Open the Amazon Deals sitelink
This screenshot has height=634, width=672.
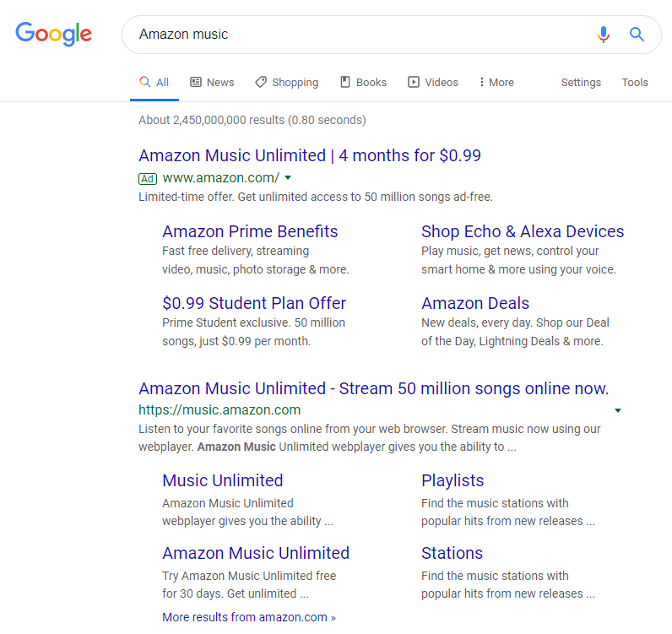[475, 303]
